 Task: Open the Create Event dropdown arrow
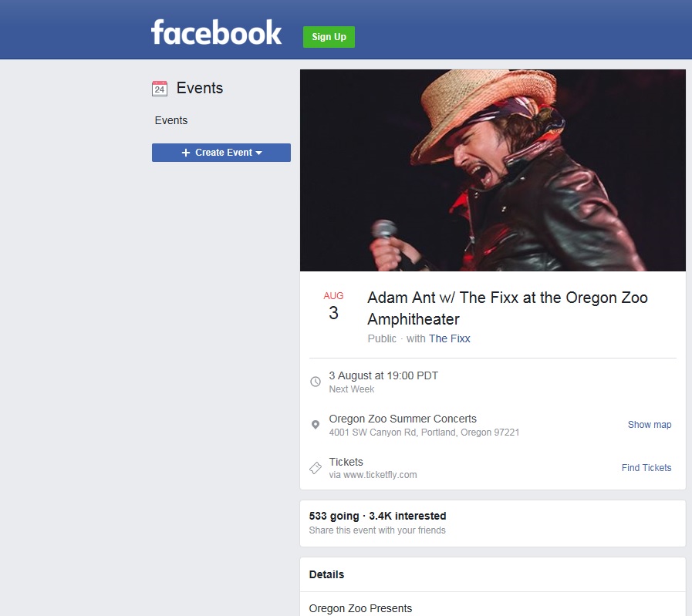pyautogui.click(x=258, y=153)
